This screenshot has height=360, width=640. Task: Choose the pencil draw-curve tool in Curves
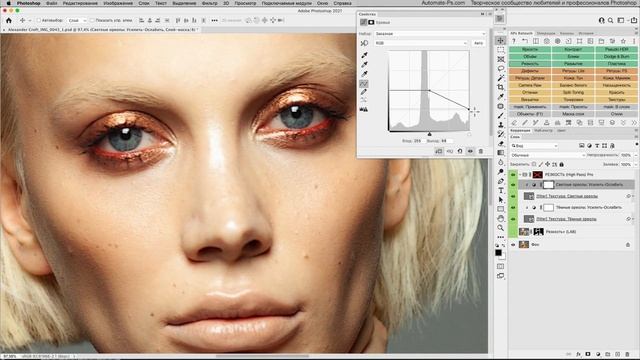[x=364, y=92]
